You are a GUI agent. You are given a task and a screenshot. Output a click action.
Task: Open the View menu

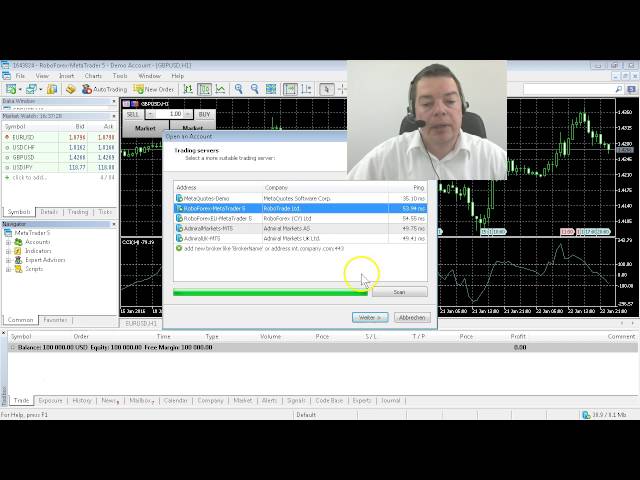pos(42,76)
